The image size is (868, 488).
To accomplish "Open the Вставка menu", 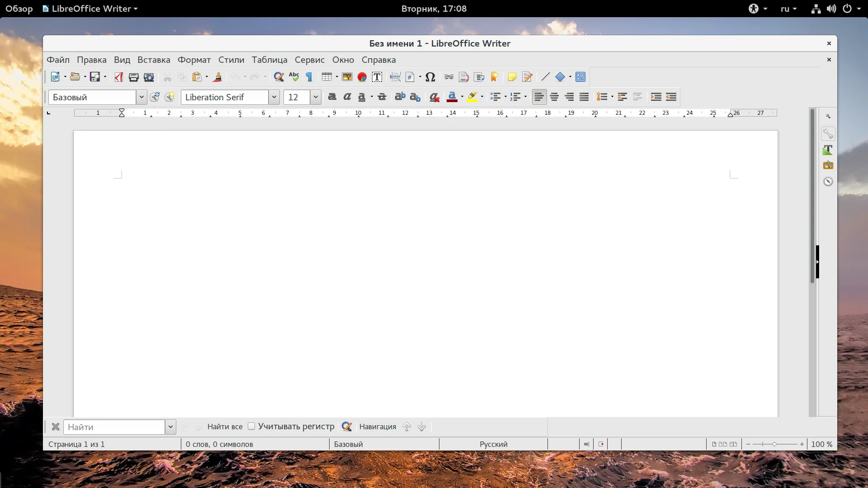I will click(154, 60).
